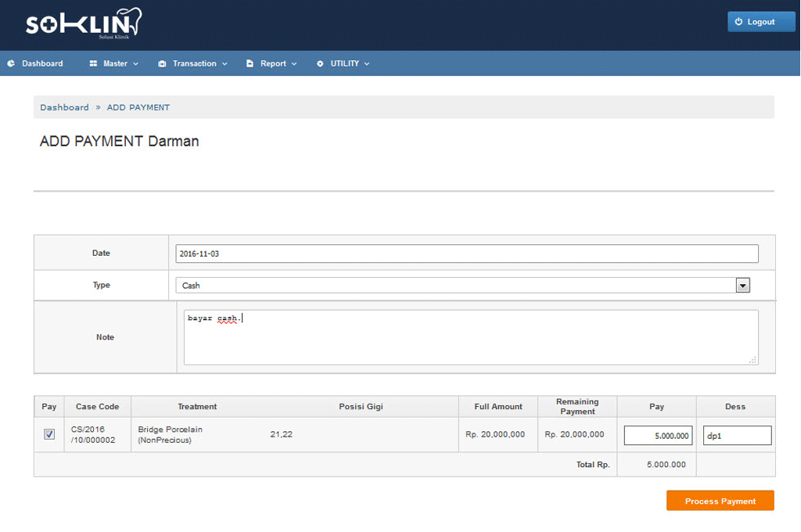This screenshot has width=801, height=532.
Task: Open the Report menu
Action: click(273, 63)
